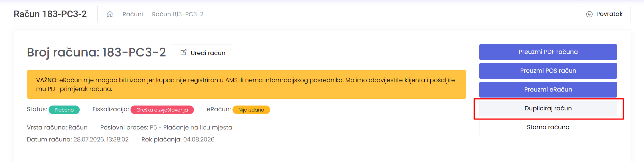Image resolution: width=644 pixels, height=162 pixels.
Task: Open Uredi račun to edit the invoice
Action: [x=202, y=53]
